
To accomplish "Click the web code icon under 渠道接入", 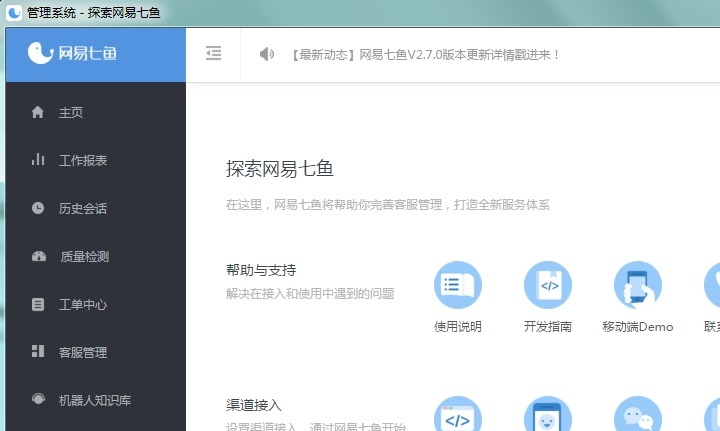I will [458, 414].
